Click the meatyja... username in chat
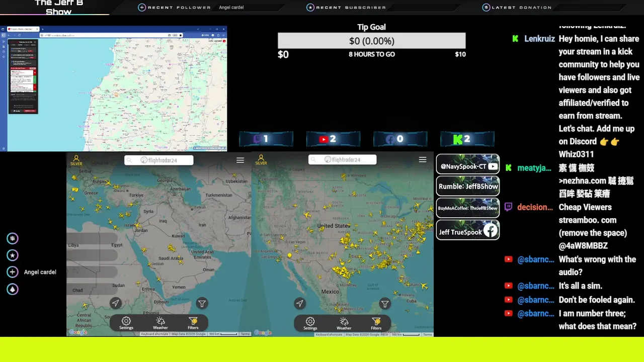The width and height of the screenshot is (644, 362). 534,168
